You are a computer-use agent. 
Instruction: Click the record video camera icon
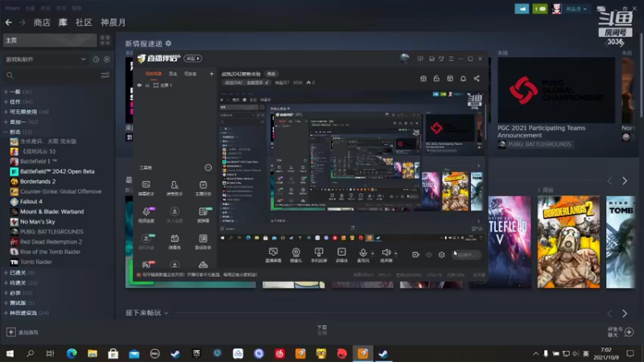415,255
